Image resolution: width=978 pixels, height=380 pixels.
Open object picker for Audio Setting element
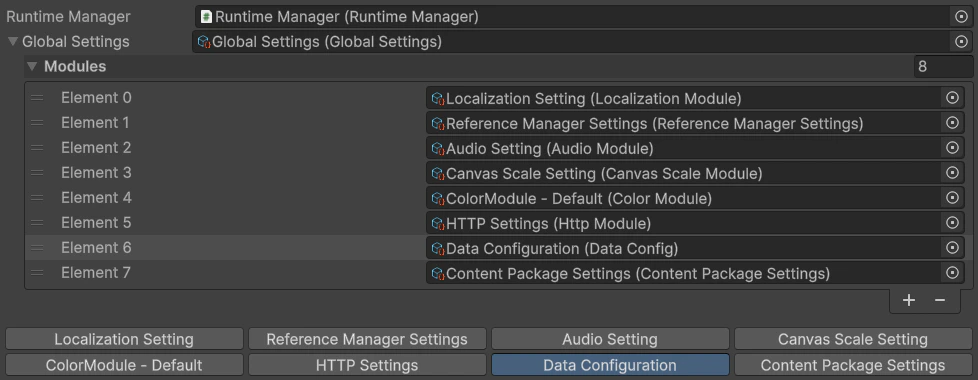(x=952, y=148)
